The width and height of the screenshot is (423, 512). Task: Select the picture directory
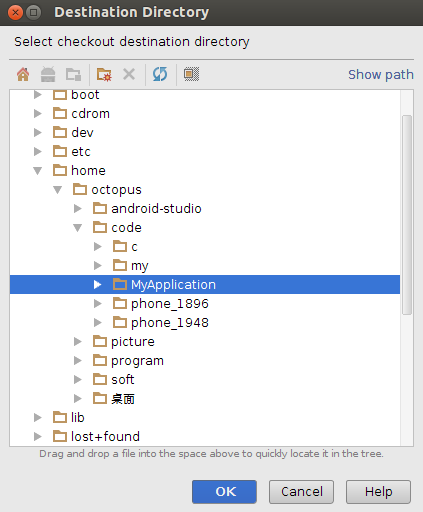[x=124, y=342]
